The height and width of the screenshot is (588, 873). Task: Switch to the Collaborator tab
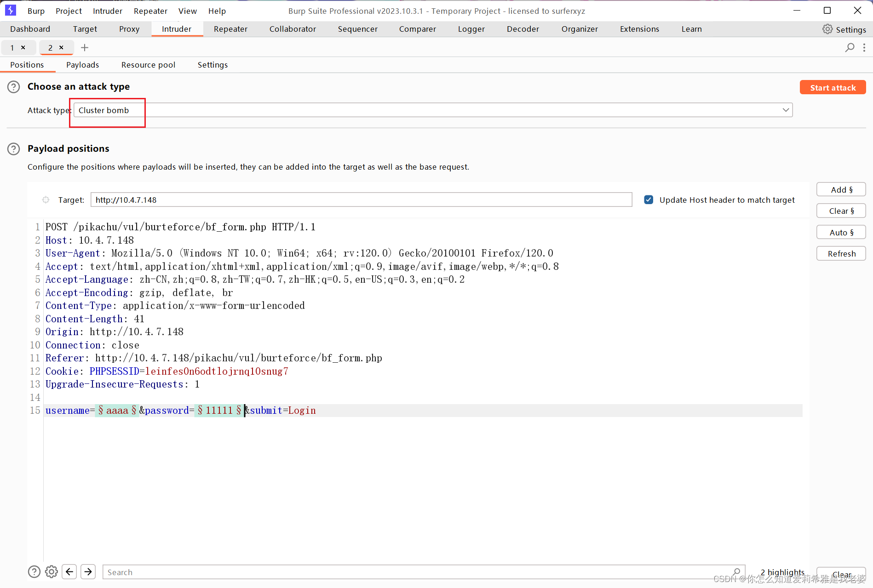click(x=293, y=29)
